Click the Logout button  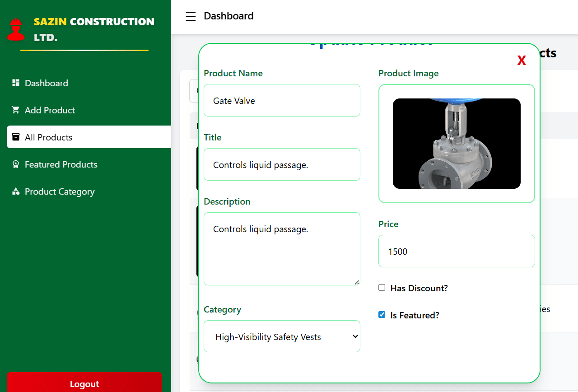(84, 383)
